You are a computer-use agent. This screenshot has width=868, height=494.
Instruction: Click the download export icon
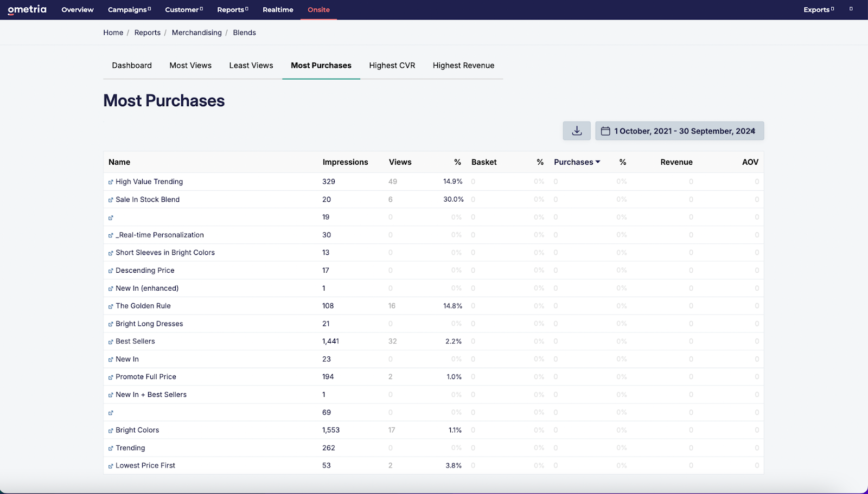click(576, 131)
